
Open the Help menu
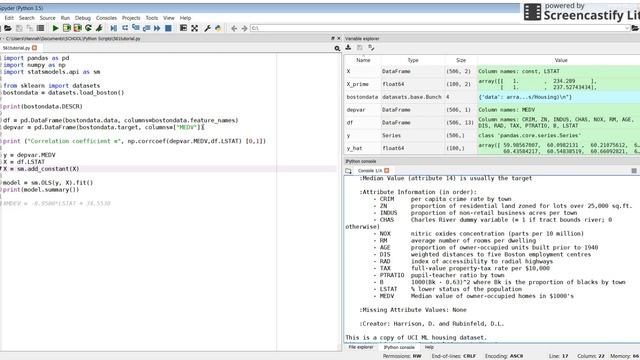click(185, 18)
